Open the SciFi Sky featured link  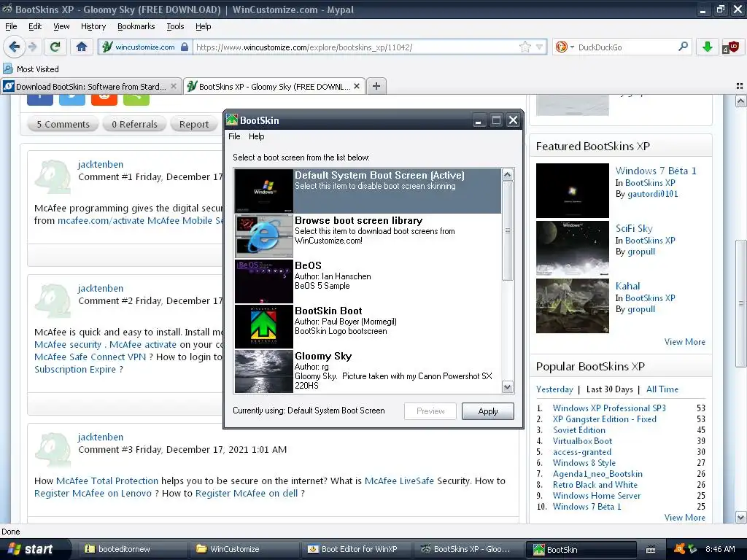point(634,228)
